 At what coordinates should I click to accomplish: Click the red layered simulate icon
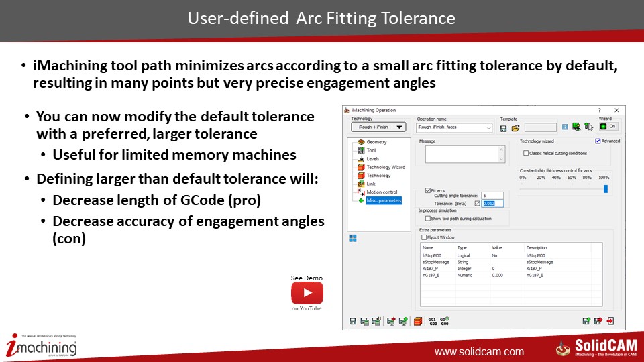tap(418, 322)
